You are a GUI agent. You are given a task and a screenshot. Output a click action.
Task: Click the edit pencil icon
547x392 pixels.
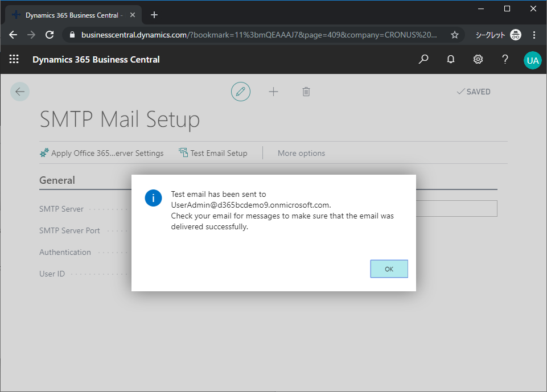241,92
